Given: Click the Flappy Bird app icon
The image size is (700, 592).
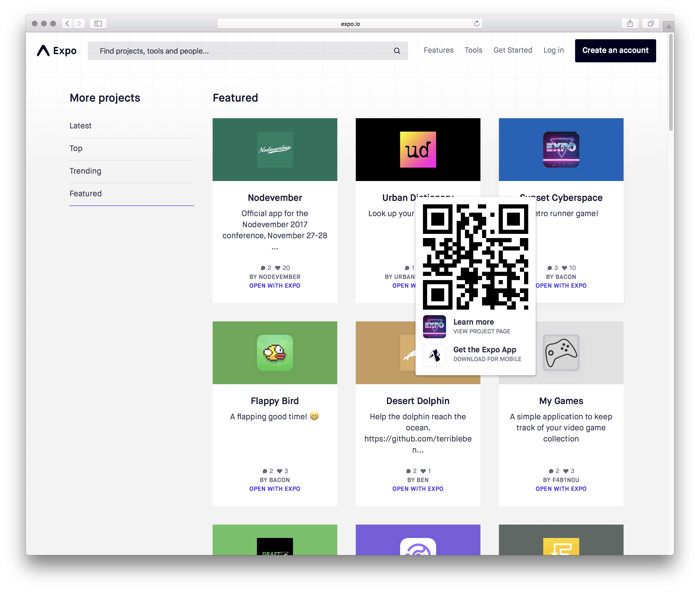Looking at the screenshot, I should point(275,353).
